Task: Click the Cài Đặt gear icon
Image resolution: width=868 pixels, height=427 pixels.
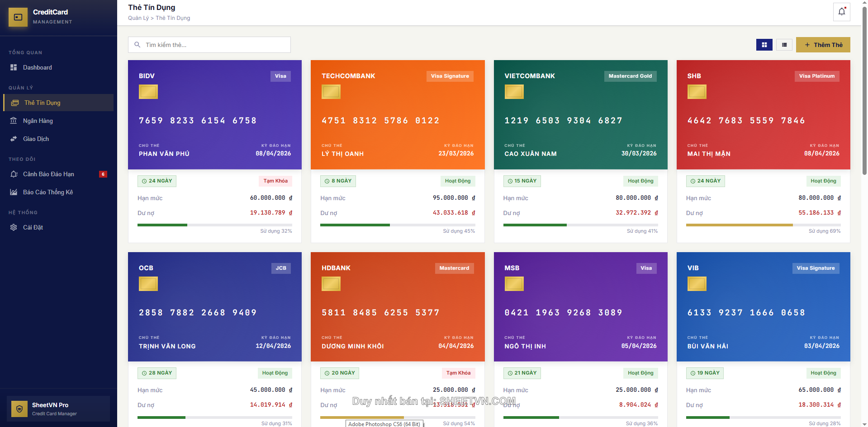Action: tap(14, 227)
